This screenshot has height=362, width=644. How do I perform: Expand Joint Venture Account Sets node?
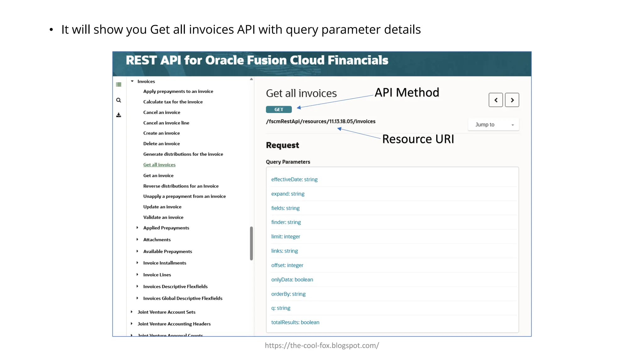(131, 312)
